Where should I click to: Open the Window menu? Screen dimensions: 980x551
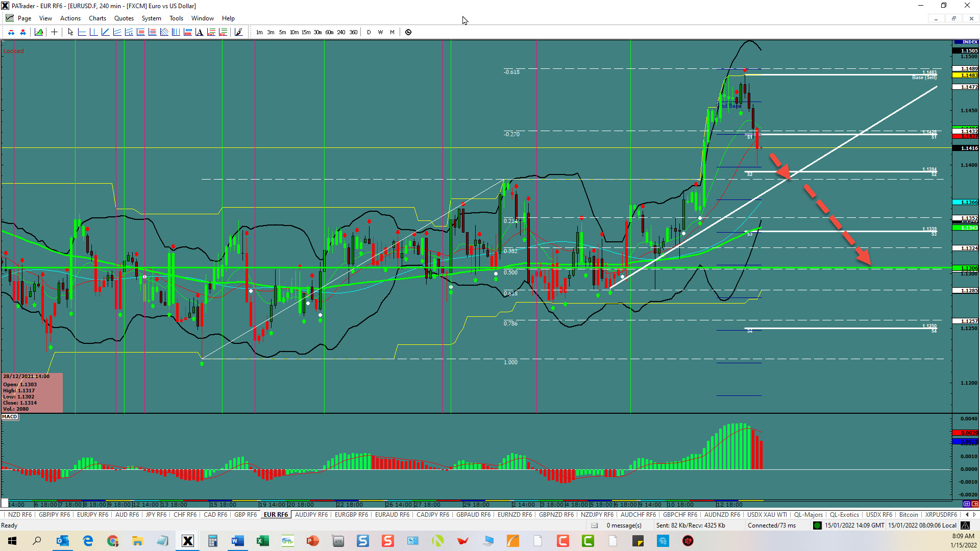tap(203, 18)
